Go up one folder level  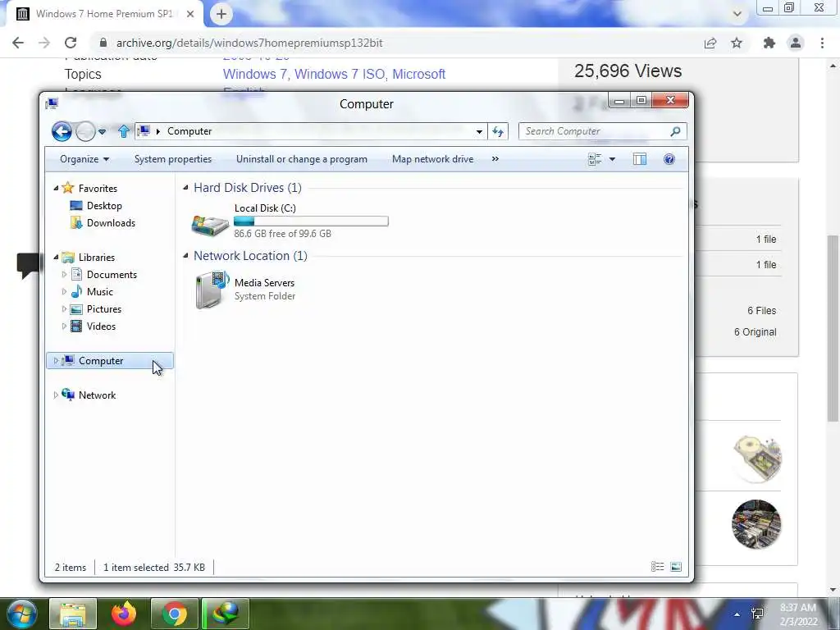tap(124, 131)
